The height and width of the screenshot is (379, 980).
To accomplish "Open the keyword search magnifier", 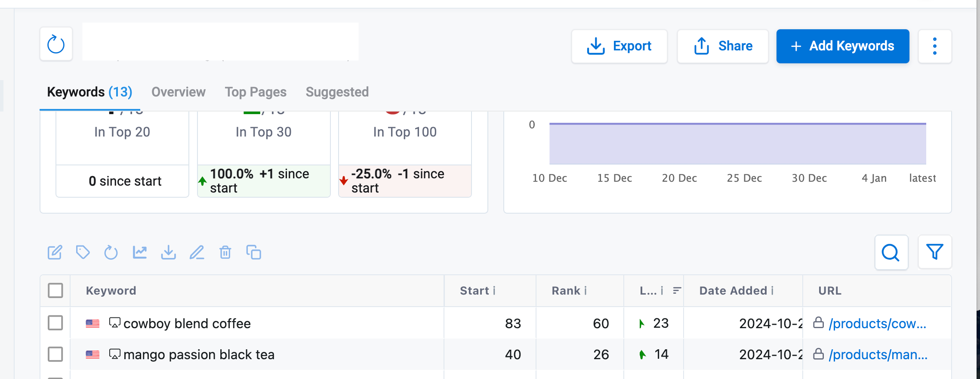I will point(891,252).
